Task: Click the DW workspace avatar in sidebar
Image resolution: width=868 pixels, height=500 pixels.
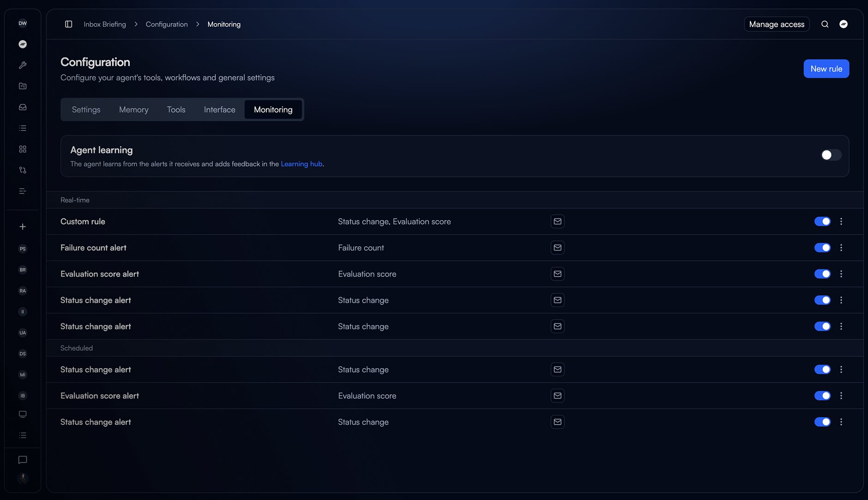Action: pyautogui.click(x=23, y=23)
